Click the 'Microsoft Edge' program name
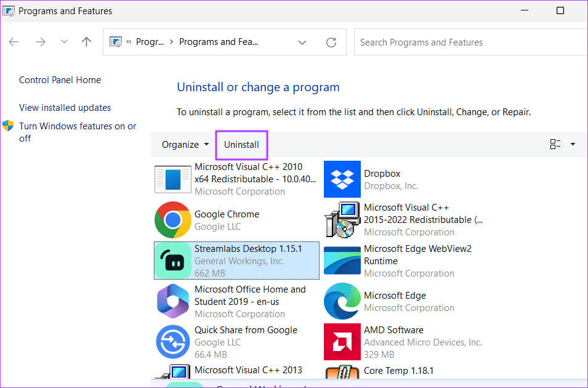The height and width of the screenshot is (388, 588). (395, 296)
